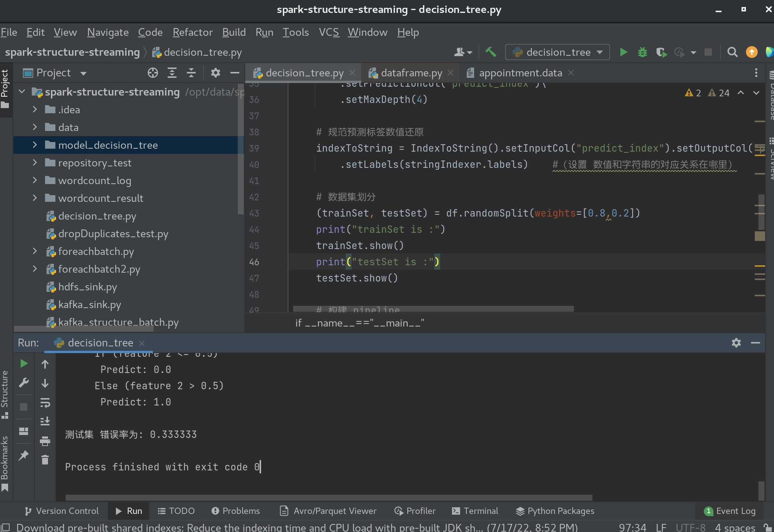Viewport: 774px width, 532px height.
Task: Pin the Run tab
Action: click(24, 455)
